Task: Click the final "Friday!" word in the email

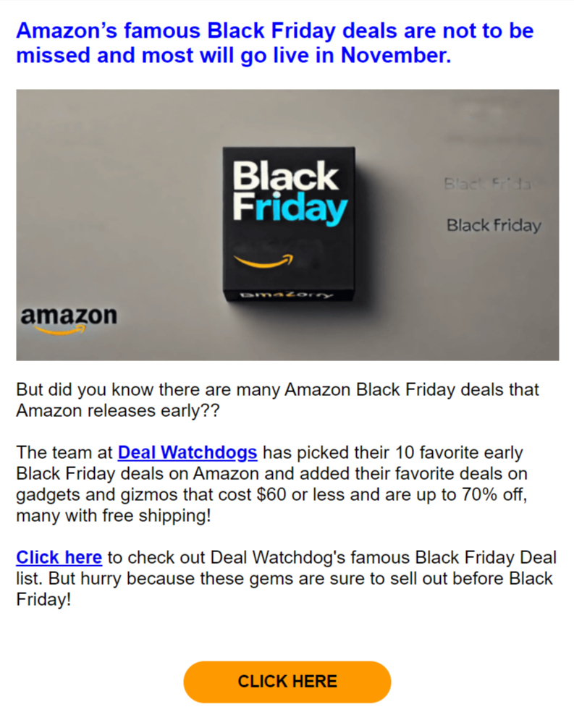Action: [44, 600]
